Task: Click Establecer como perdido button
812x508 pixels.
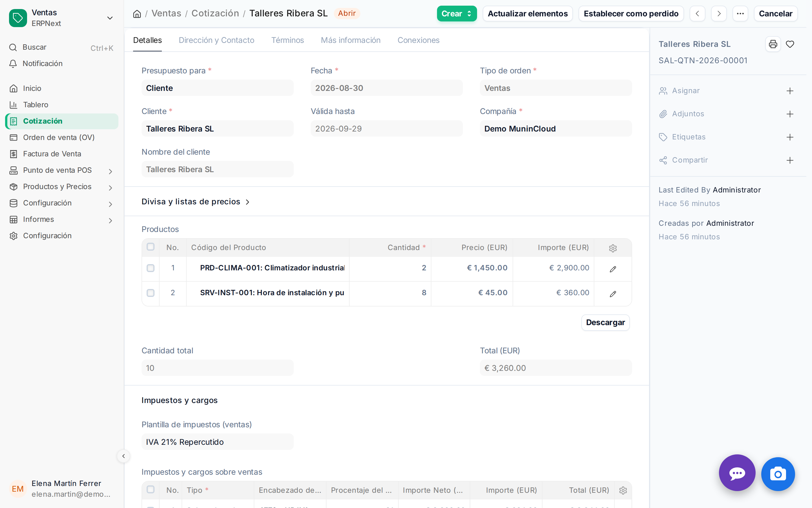Action: click(631, 14)
